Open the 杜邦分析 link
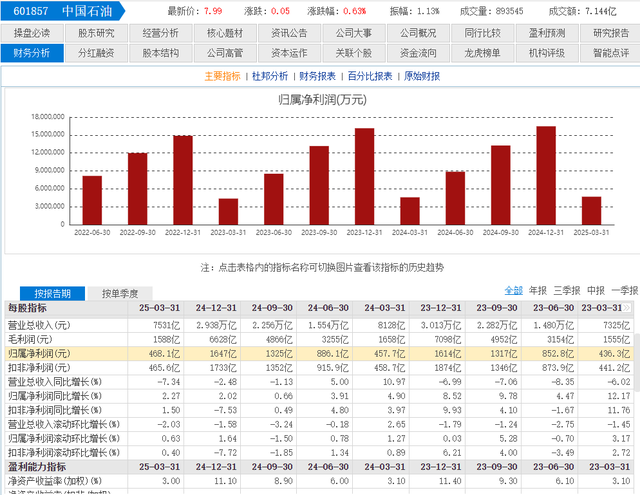 [x=270, y=76]
